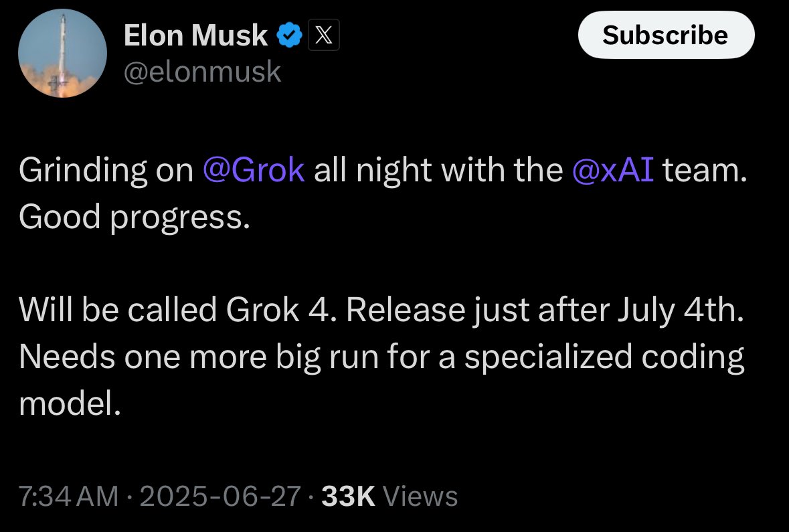This screenshot has width=789, height=532.
Task: Click the text 'Good progress.'
Action: (133, 216)
